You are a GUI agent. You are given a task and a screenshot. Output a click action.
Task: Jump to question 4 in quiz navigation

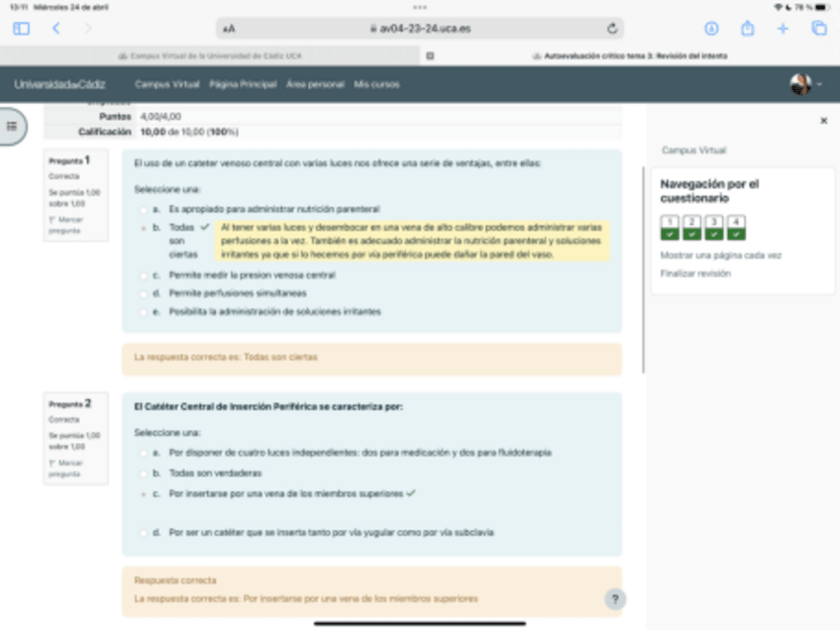(736, 228)
